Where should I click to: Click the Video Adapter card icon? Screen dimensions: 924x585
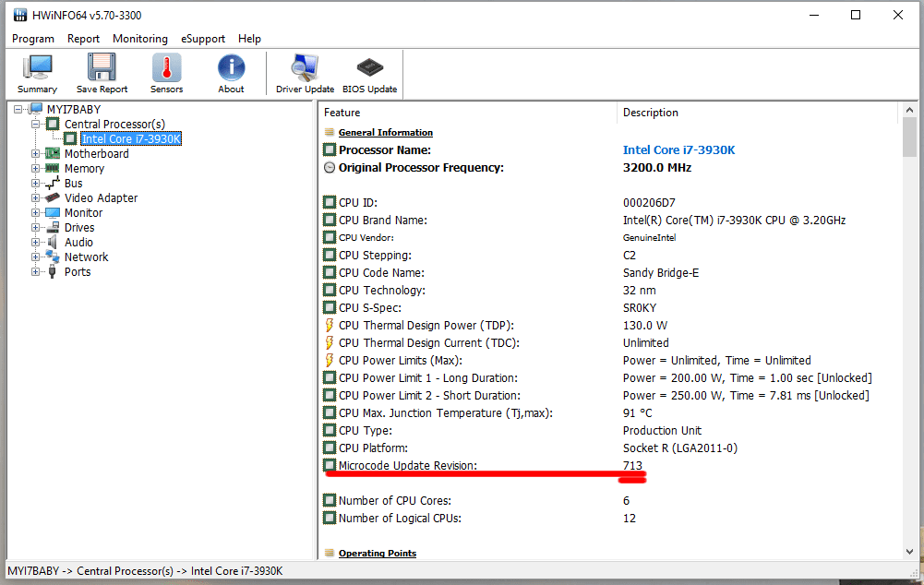click(x=53, y=198)
